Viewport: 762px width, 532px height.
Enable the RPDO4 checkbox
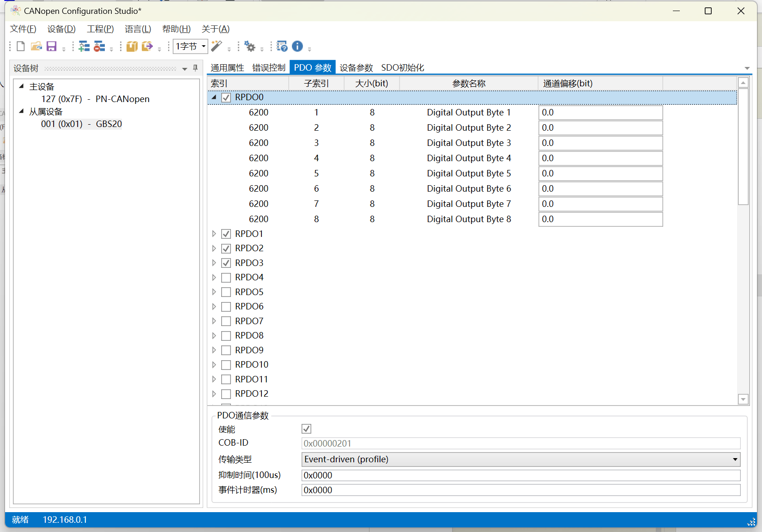(226, 278)
